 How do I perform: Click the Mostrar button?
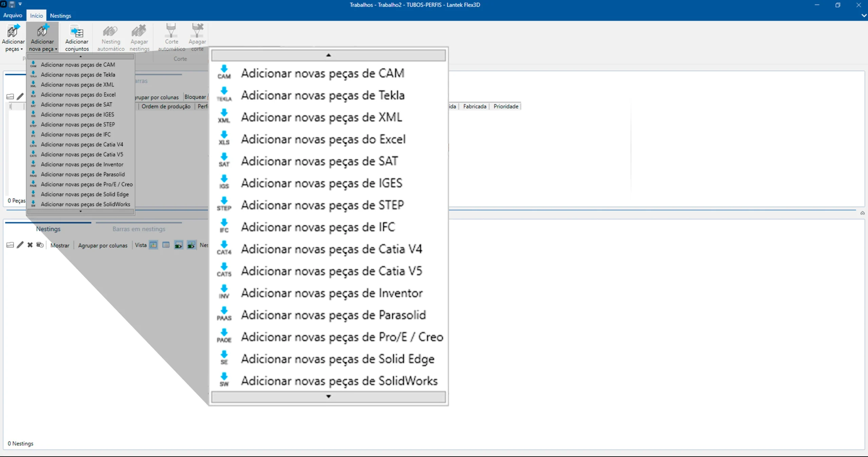coord(60,245)
